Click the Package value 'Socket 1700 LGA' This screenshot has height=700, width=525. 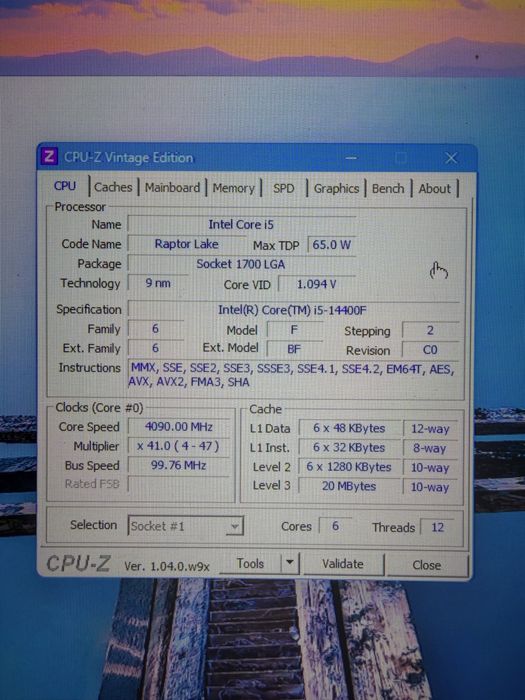241,264
